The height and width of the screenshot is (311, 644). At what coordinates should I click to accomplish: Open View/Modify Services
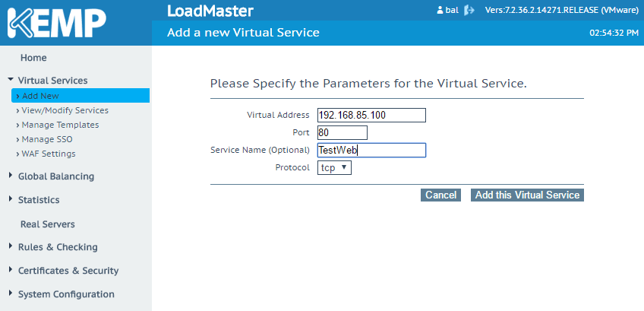point(65,110)
